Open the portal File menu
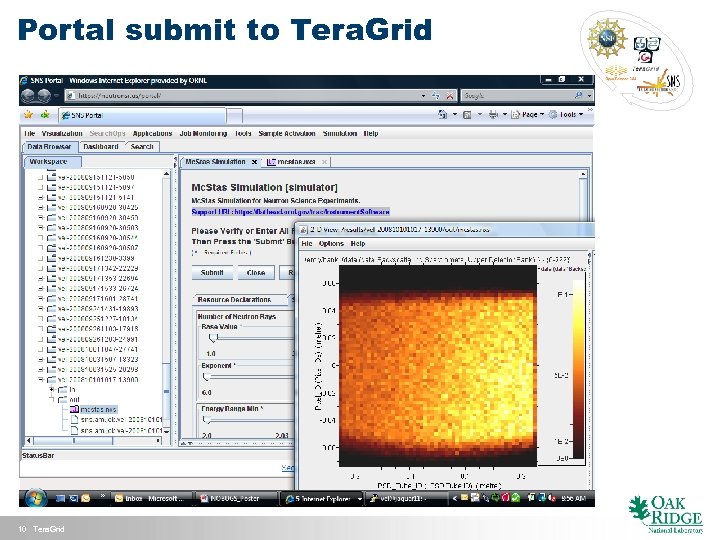 coord(29,134)
